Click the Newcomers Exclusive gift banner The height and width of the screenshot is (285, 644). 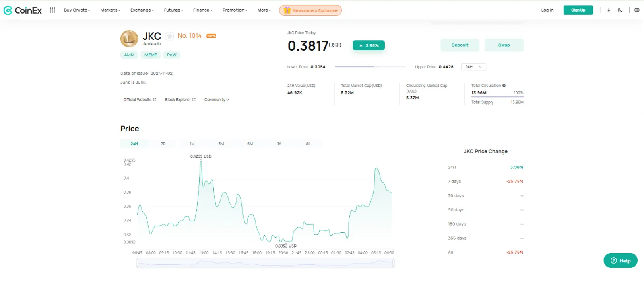310,10
